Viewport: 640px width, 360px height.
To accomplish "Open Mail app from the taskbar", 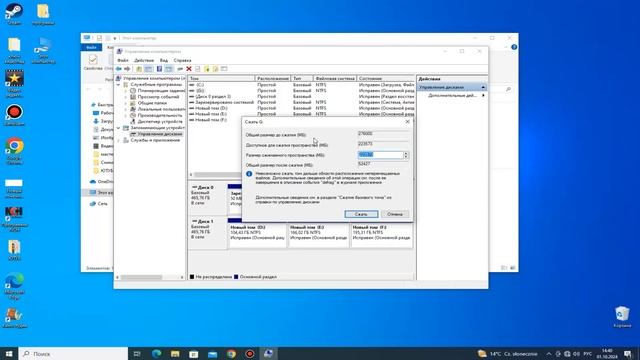I will pos(213,354).
